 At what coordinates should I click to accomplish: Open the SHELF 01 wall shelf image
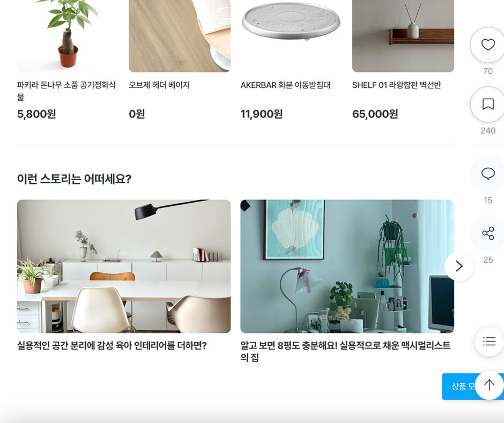coord(403,36)
